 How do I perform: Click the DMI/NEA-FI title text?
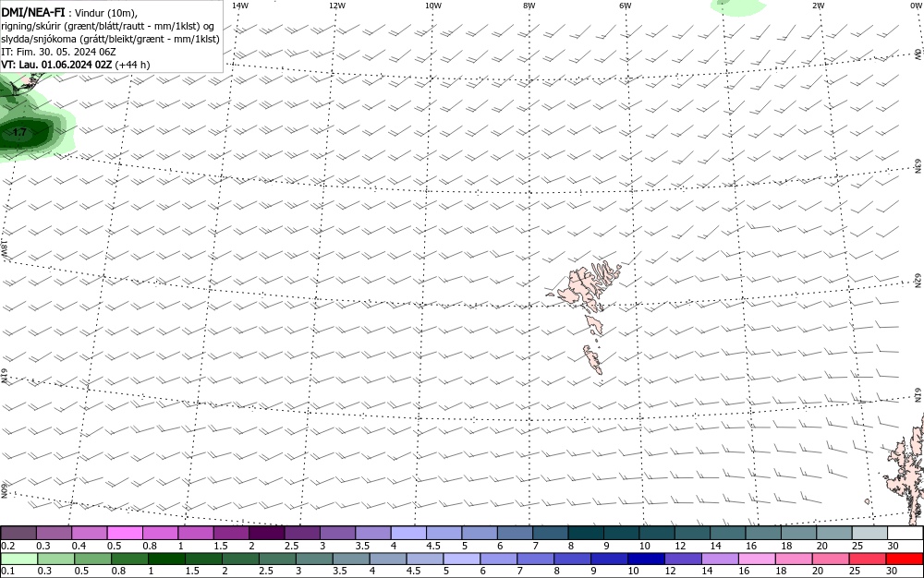pos(33,12)
